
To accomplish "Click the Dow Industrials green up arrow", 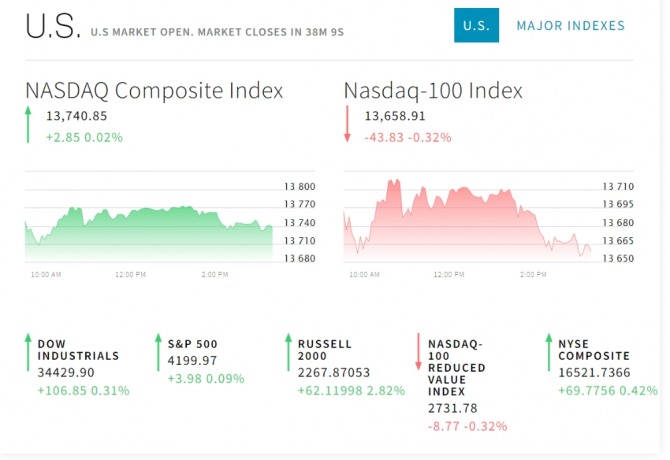I will tap(28, 353).
